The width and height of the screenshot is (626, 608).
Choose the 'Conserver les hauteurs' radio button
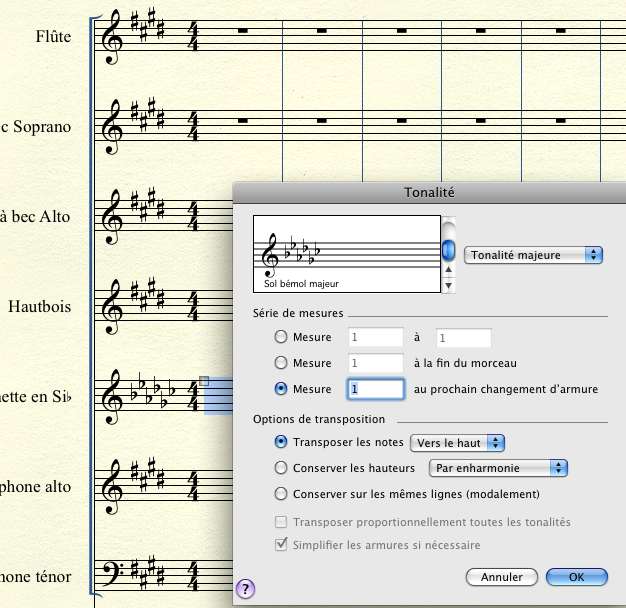click(x=282, y=468)
